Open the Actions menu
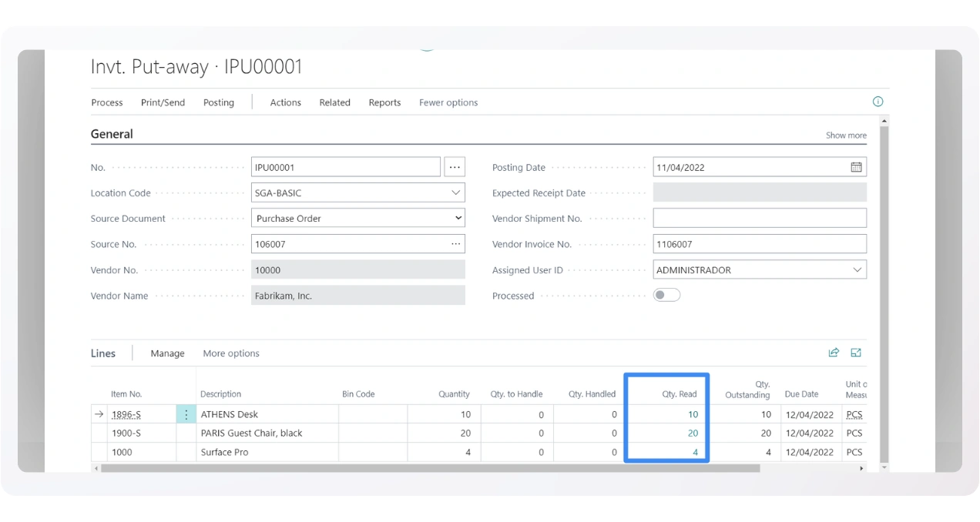This screenshot has width=980, height=522. (286, 102)
